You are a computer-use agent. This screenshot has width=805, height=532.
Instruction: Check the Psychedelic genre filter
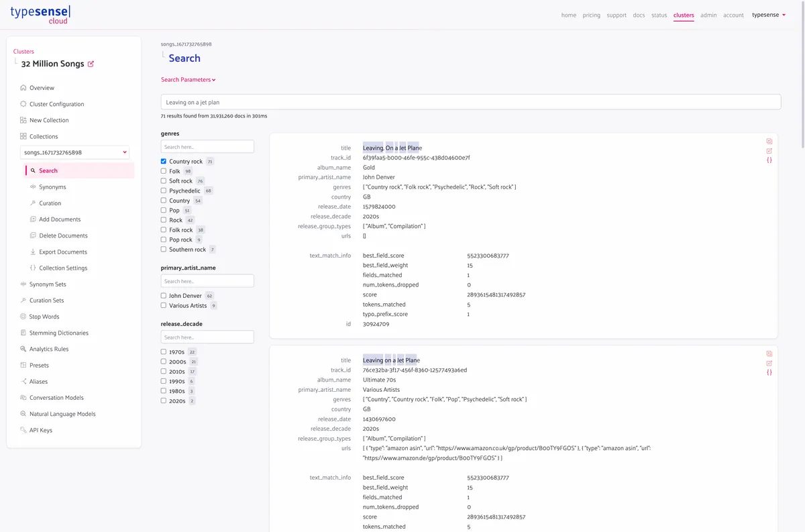point(164,191)
